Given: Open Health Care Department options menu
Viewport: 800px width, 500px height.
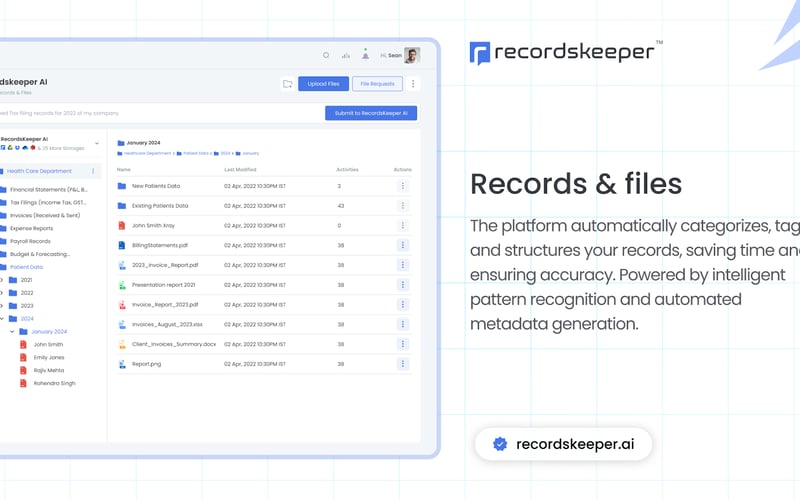Looking at the screenshot, I should pyautogui.click(x=93, y=171).
